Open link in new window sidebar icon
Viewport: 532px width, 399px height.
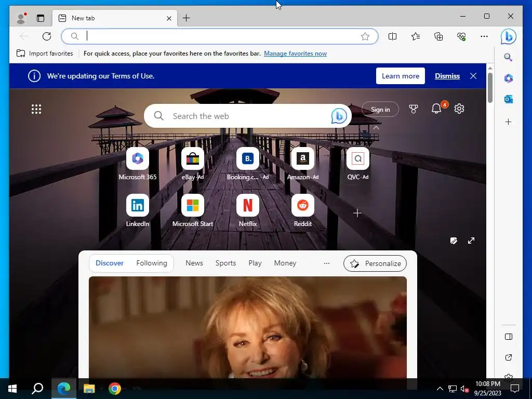click(x=508, y=357)
